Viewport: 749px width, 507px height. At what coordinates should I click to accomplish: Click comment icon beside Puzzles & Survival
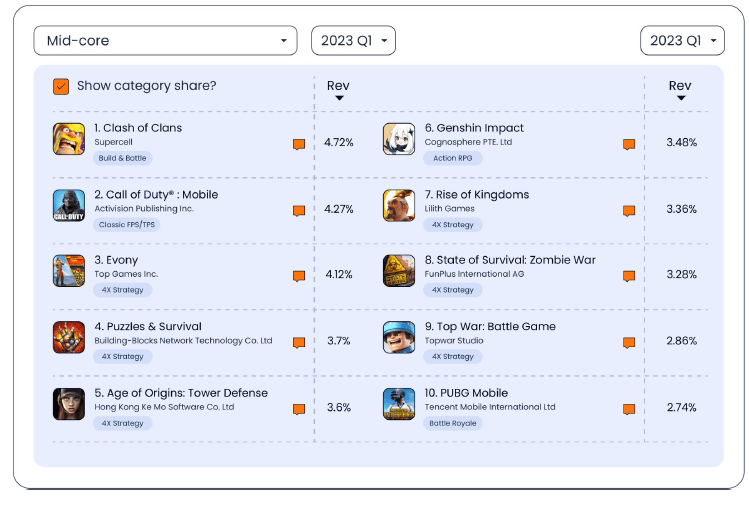299,342
